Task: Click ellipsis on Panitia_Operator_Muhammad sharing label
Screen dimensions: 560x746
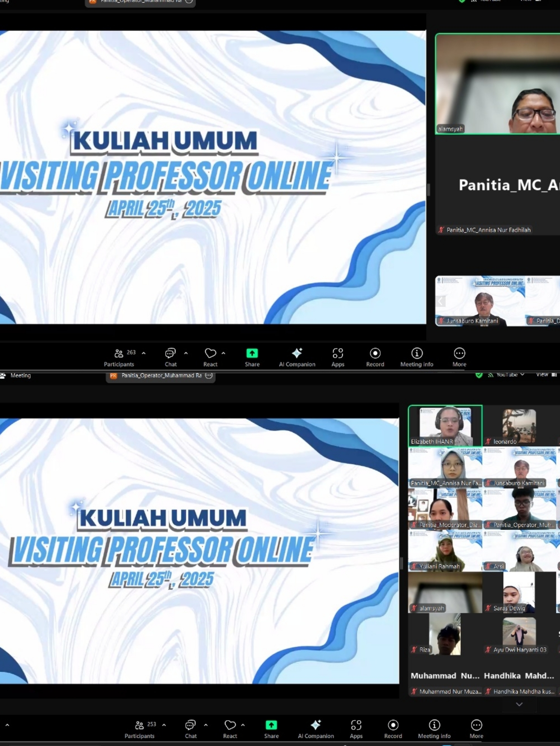Action: pos(209,375)
